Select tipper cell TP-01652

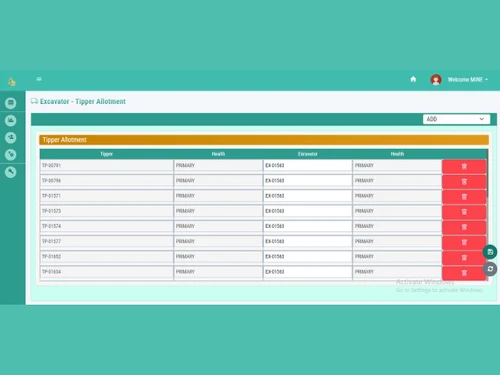(x=107, y=257)
